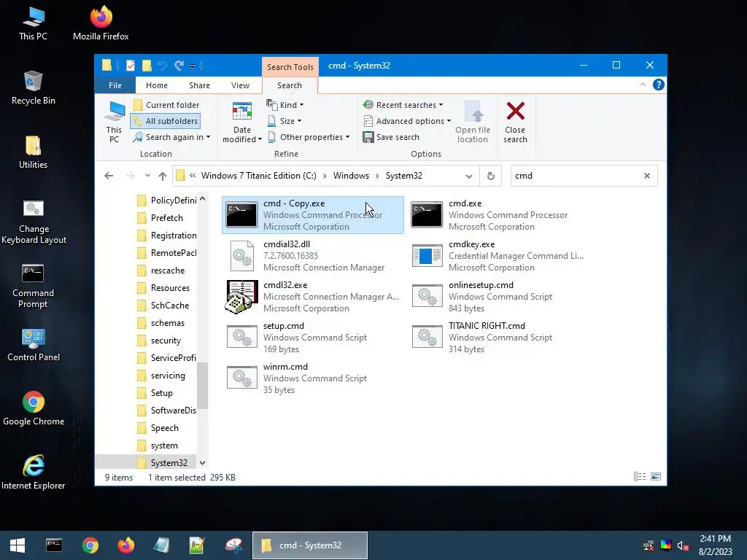
Task: Select winrm.cmd script file
Action: click(312, 378)
